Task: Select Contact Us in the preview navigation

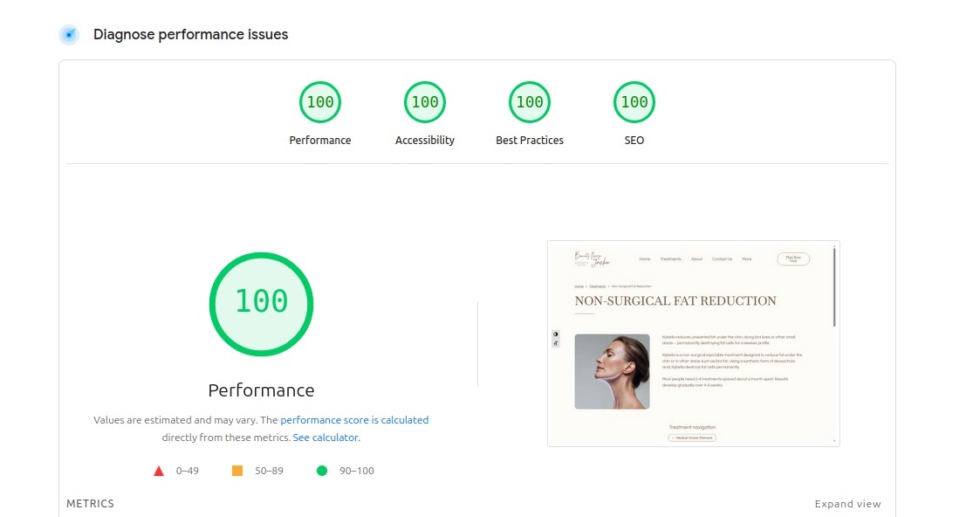Action: 722,259
